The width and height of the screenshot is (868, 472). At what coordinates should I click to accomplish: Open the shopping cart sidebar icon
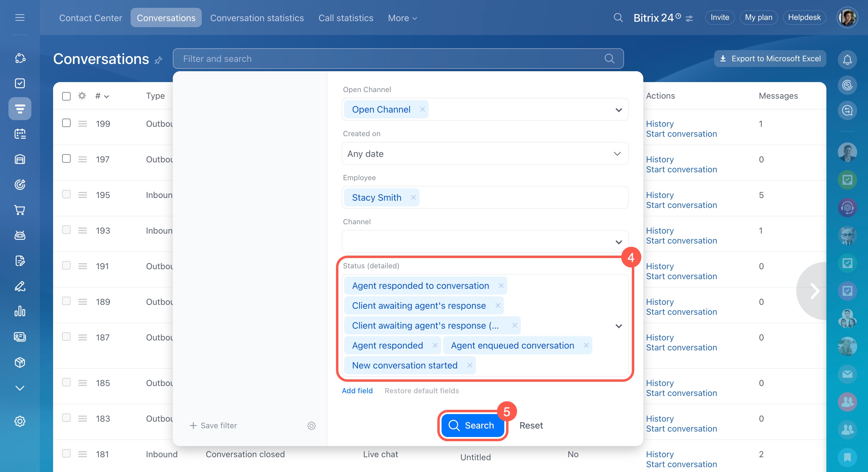point(20,210)
